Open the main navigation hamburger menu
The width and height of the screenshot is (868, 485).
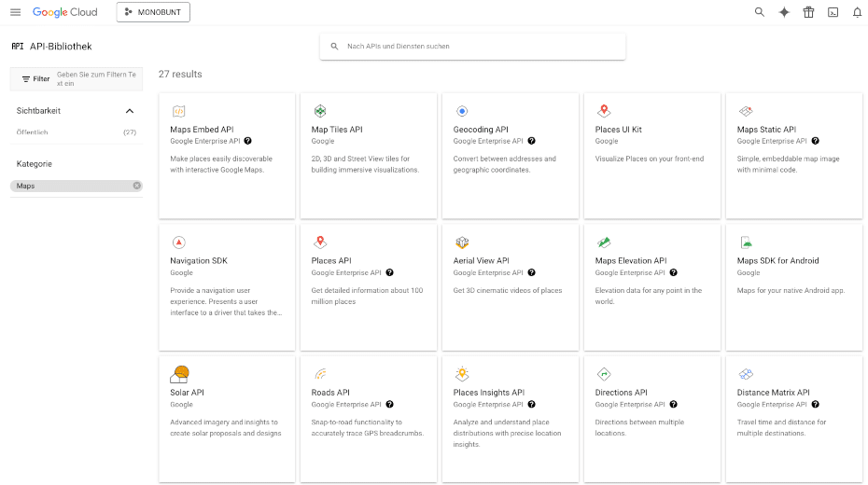pyautogui.click(x=16, y=12)
